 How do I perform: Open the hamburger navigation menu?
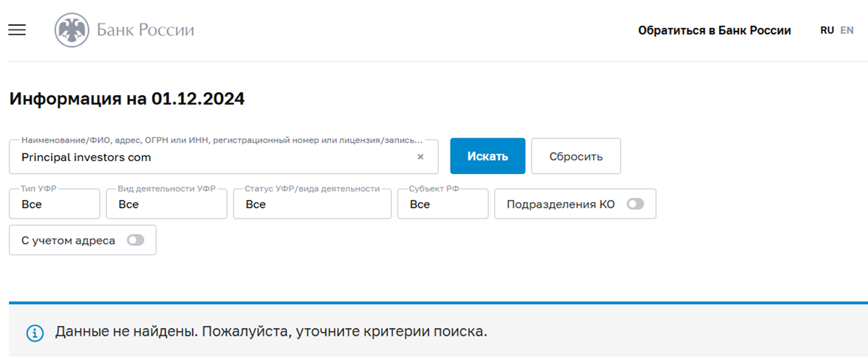(x=17, y=30)
